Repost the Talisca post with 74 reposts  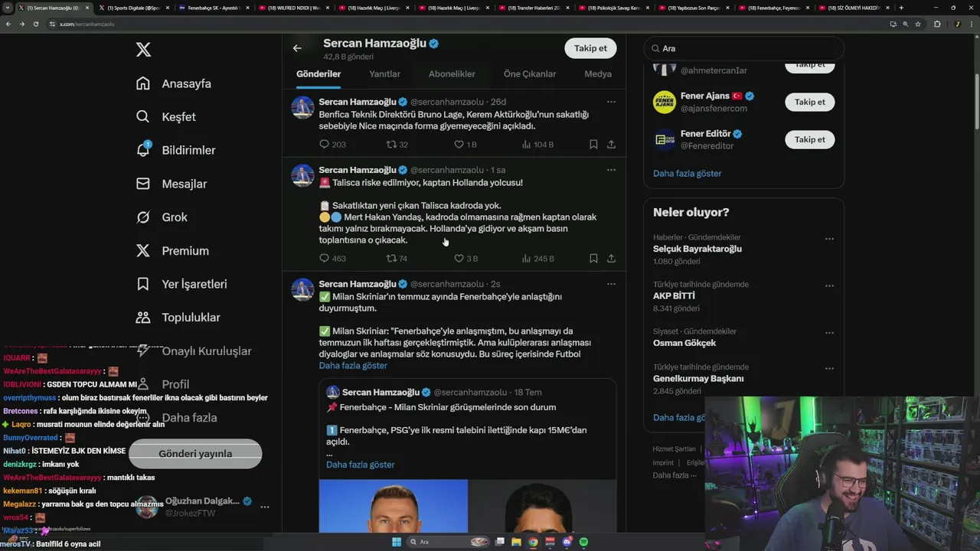(x=397, y=259)
